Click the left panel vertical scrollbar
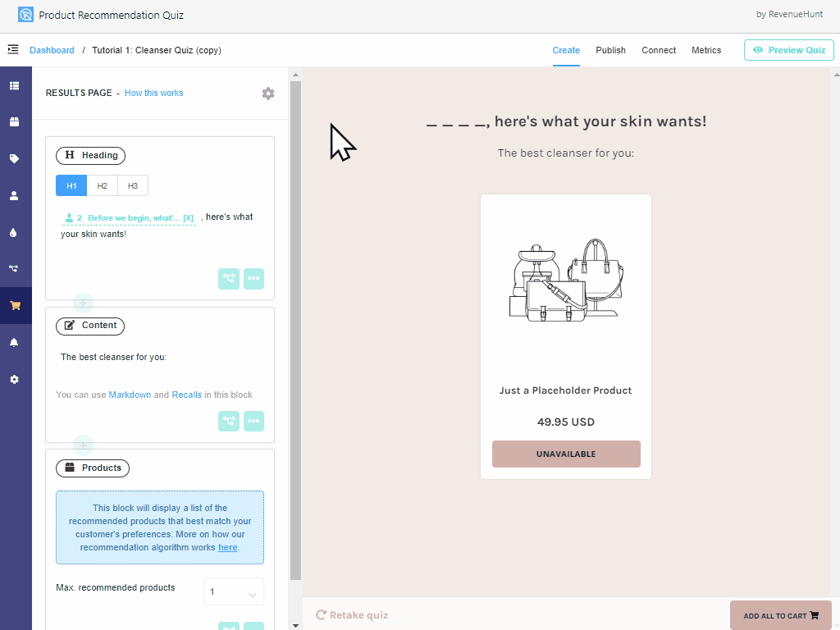The width and height of the screenshot is (840, 630). tap(295, 331)
